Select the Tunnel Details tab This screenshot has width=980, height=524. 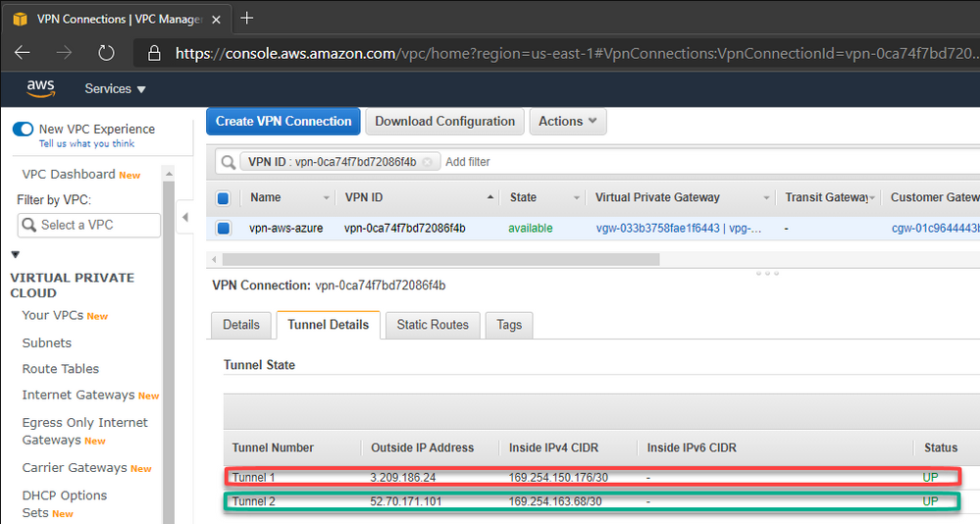328,325
